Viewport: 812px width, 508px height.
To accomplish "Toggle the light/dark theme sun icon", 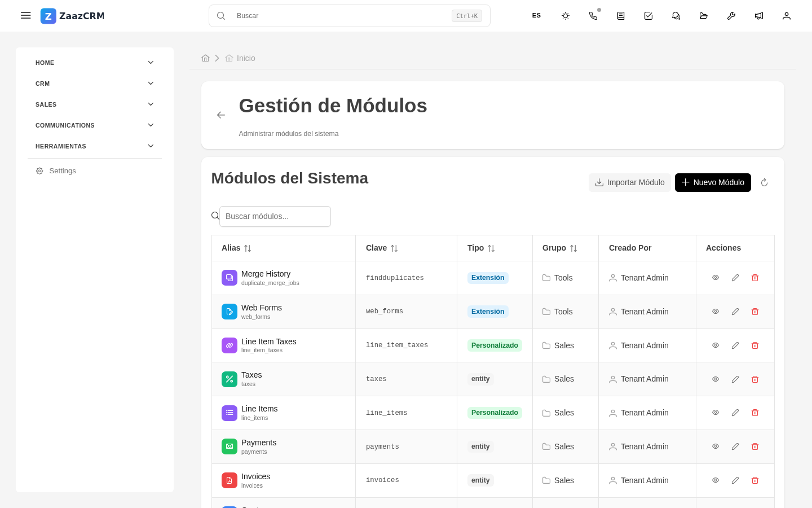I will click(x=566, y=16).
